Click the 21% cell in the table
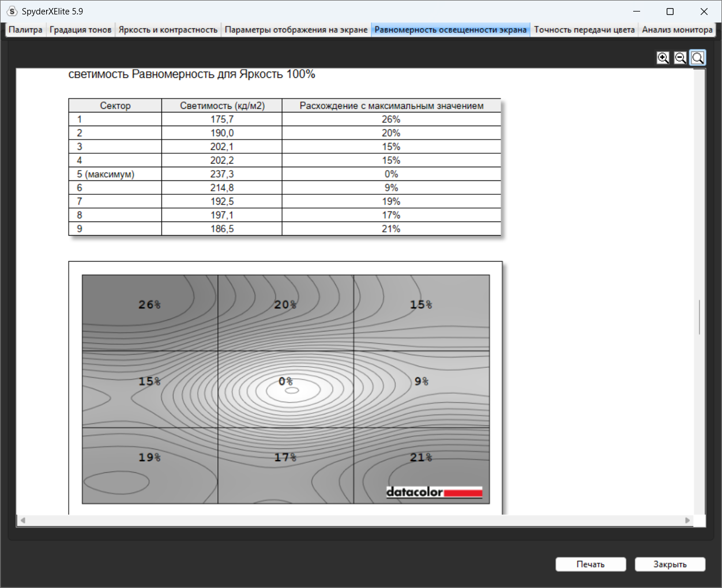This screenshot has height=588, width=722. click(391, 229)
